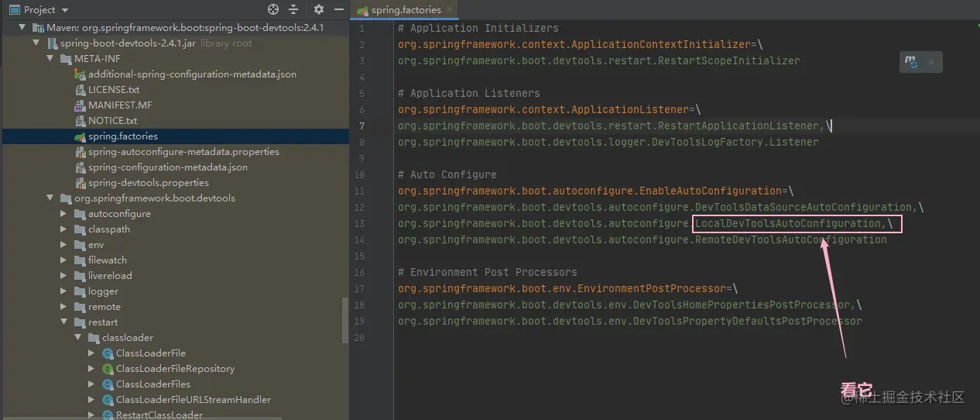Select spring-devtools.properties in the tree

[148, 183]
